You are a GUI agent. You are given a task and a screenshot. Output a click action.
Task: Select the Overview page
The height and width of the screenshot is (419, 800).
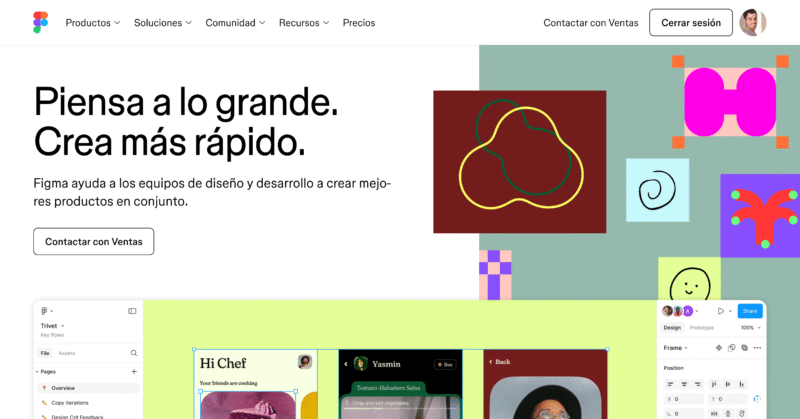(89, 388)
